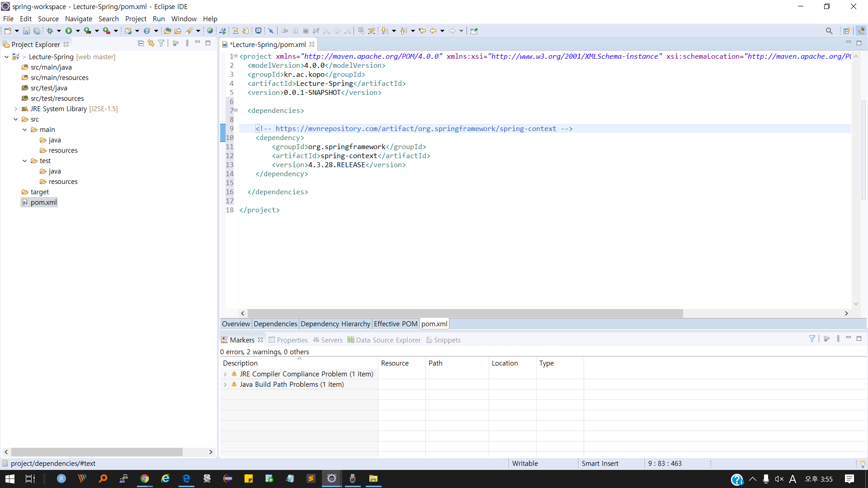Close the Lecture-Spring/pom.xml editor tab
The width and height of the screenshot is (868, 488).
(x=312, y=44)
